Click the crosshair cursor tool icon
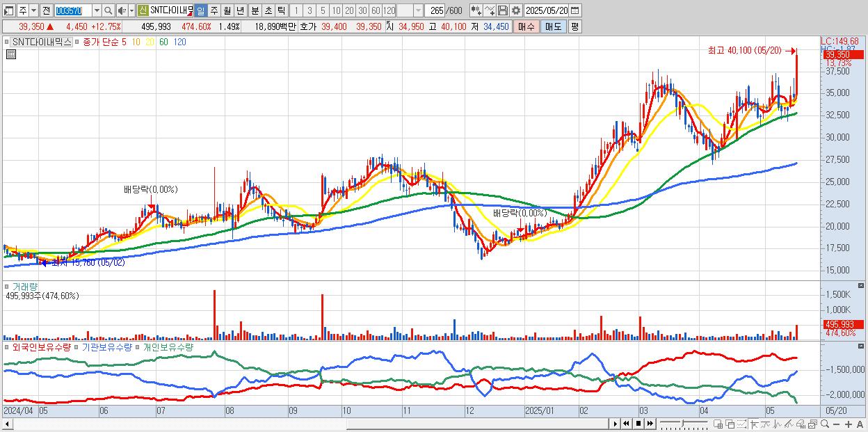 point(754,424)
